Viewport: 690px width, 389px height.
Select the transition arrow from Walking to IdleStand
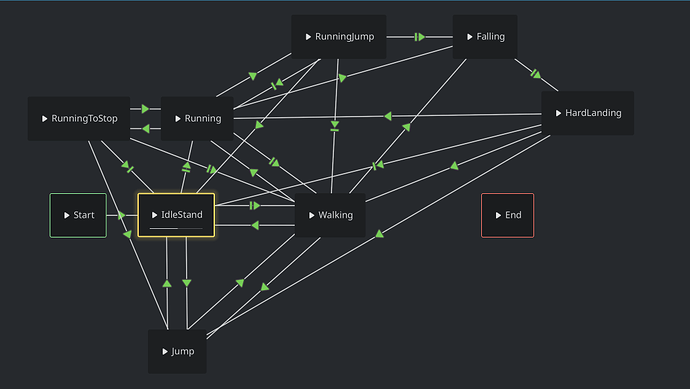coord(255,225)
